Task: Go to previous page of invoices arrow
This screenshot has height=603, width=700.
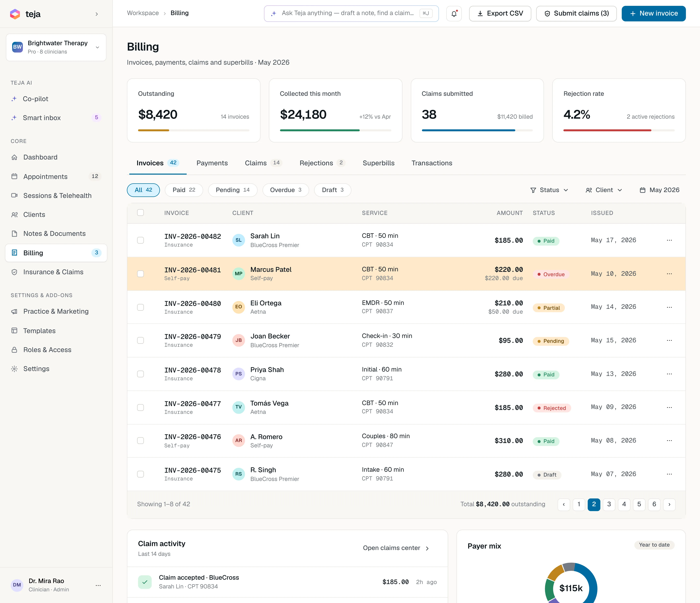Action: coord(564,504)
